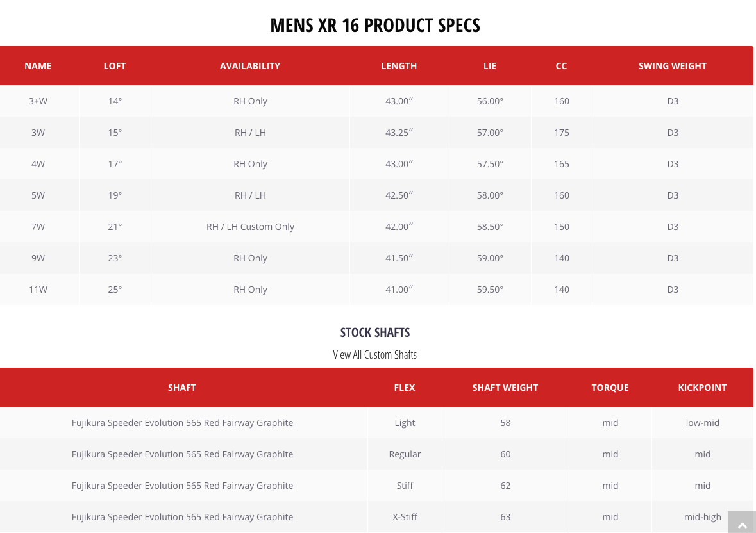Click the back-to-top arrow button

[742, 522]
